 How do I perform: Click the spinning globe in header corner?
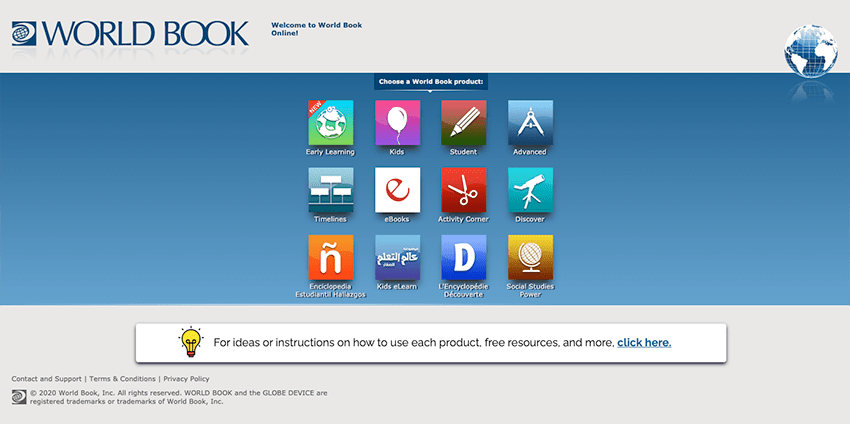pyautogui.click(x=811, y=51)
